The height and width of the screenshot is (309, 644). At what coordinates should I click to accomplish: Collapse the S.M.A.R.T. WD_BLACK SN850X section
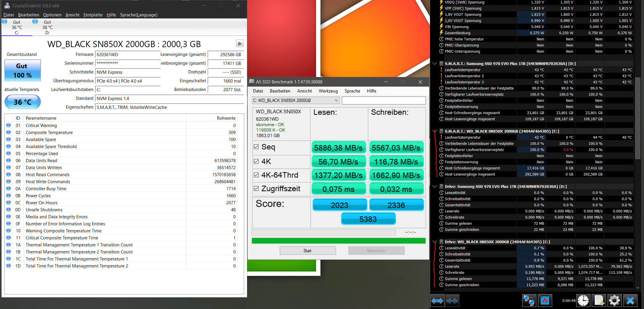(435, 131)
